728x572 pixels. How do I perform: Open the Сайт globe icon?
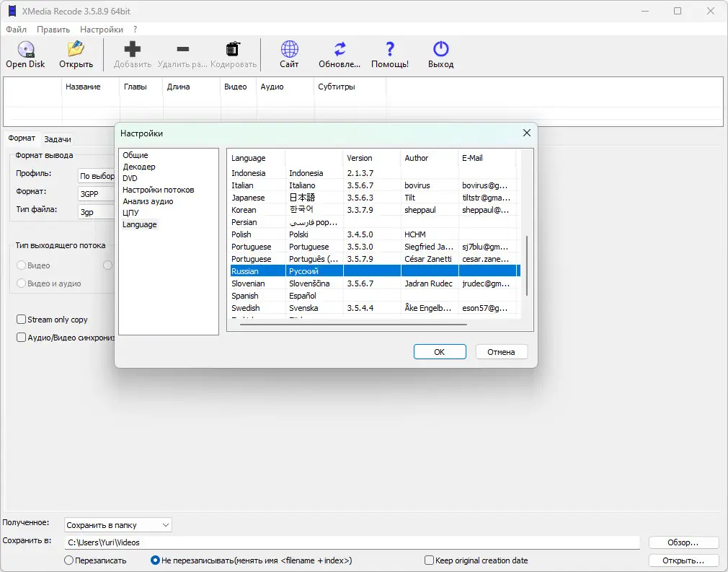(289, 49)
